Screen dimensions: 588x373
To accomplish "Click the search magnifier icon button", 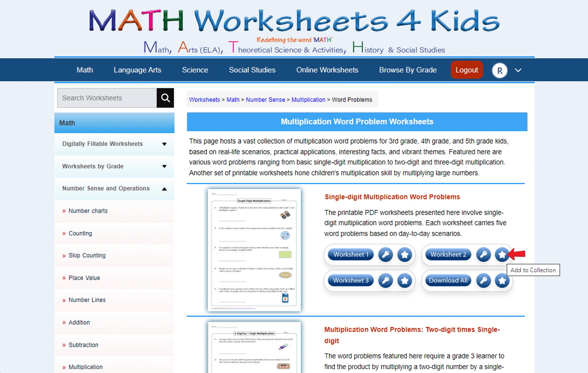I will pyautogui.click(x=165, y=98).
